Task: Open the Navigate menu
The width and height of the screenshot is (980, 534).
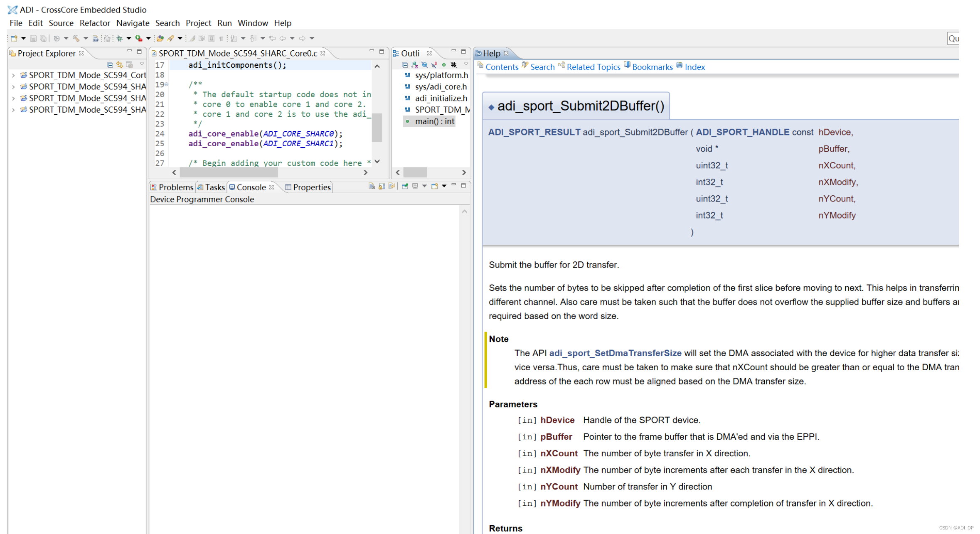Action: coord(133,23)
